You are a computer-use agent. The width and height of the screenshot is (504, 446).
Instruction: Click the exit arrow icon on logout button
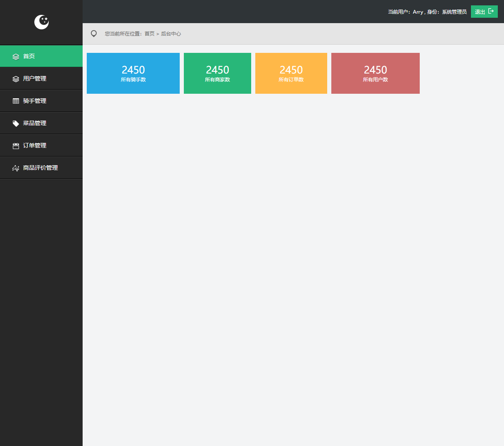pyautogui.click(x=491, y=11)
